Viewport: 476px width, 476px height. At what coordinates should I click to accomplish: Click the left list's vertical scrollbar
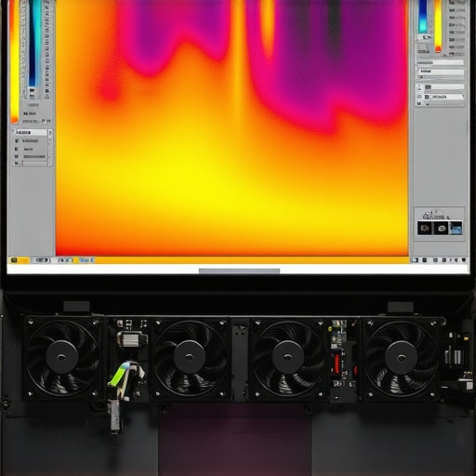point(50,148)
